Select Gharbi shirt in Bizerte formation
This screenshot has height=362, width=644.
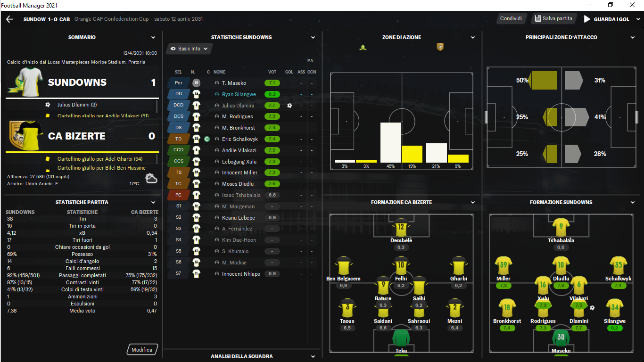coord(458,266)
